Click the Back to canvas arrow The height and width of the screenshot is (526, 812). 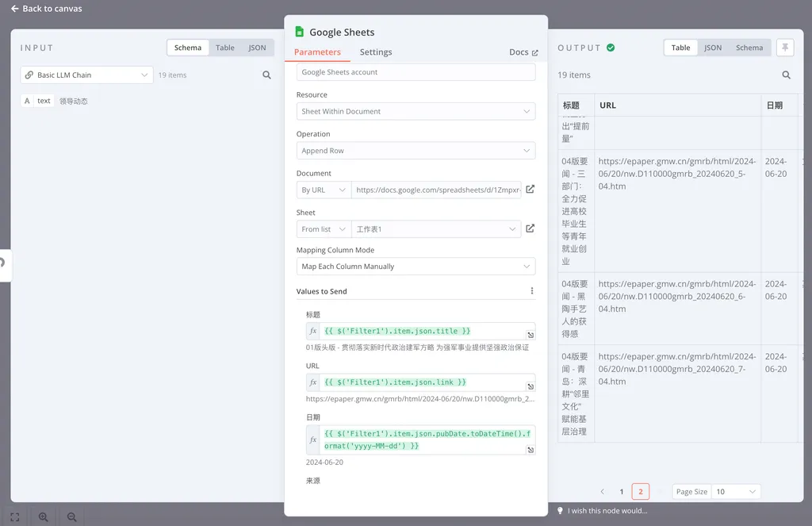(x=14, y=8)
